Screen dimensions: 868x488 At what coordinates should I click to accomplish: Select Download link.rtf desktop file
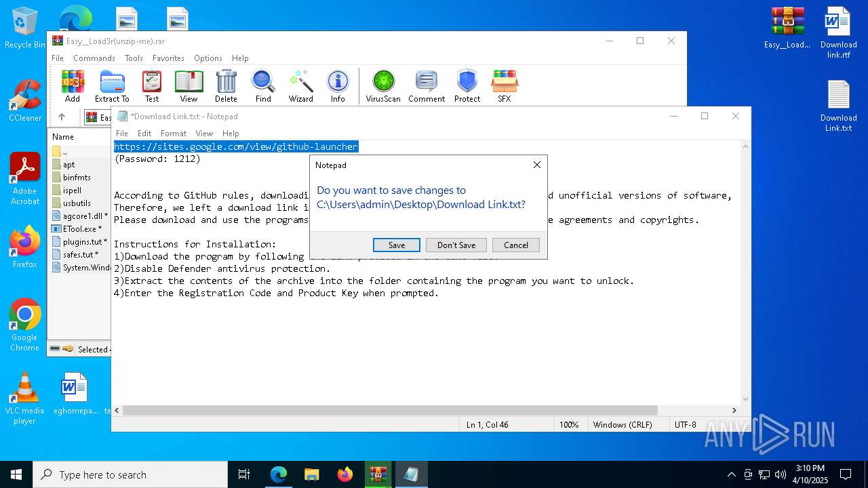[838, 33]
